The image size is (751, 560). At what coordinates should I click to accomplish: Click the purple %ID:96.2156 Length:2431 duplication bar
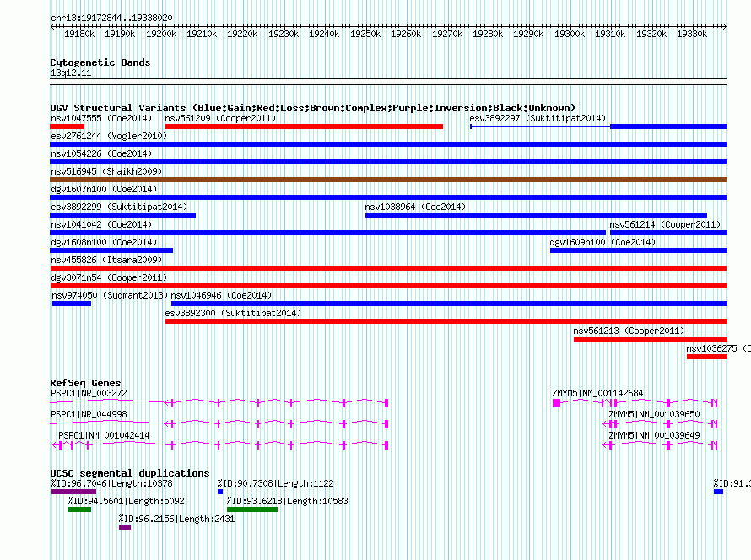(x=125, y=527)
